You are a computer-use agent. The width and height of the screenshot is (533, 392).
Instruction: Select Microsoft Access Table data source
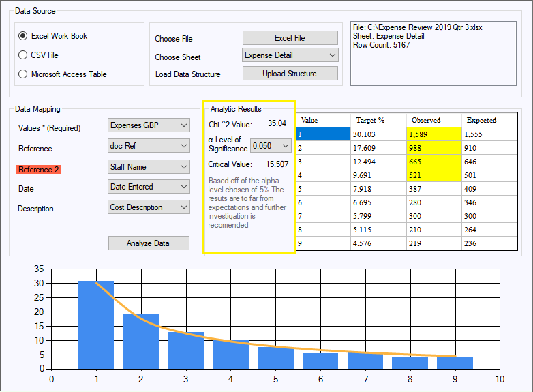(24, 74)
